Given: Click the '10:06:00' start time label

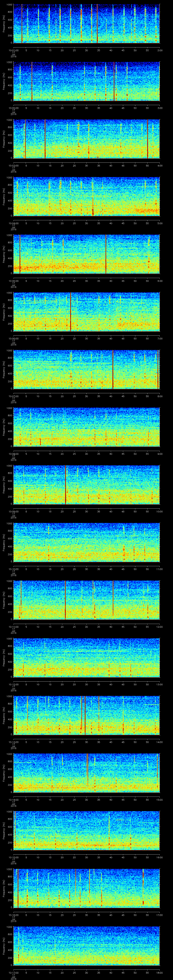Looking at the screenshot, I should pos(13,339).
